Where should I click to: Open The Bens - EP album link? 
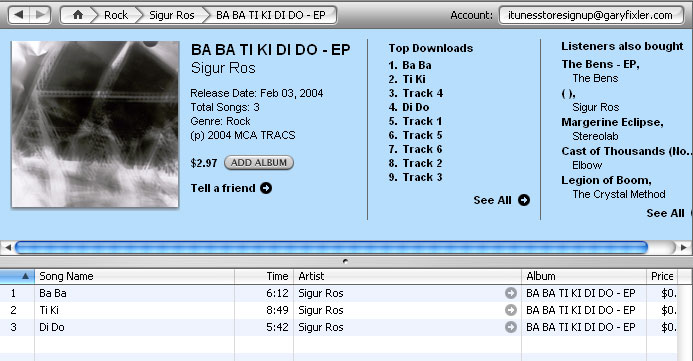click(600, 65)
